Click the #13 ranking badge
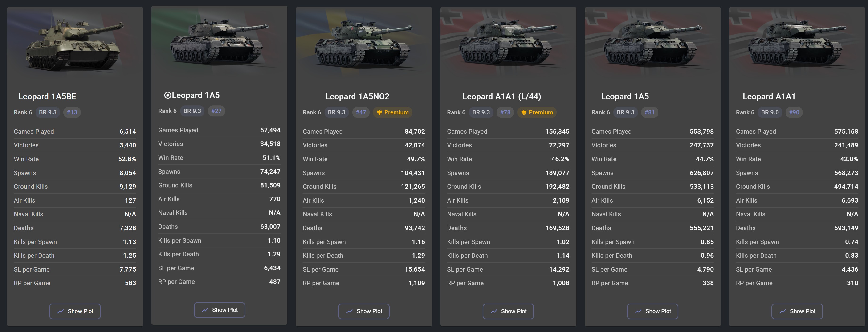The height and width of the screenshot is (332, 868). (x=72, y=112)
